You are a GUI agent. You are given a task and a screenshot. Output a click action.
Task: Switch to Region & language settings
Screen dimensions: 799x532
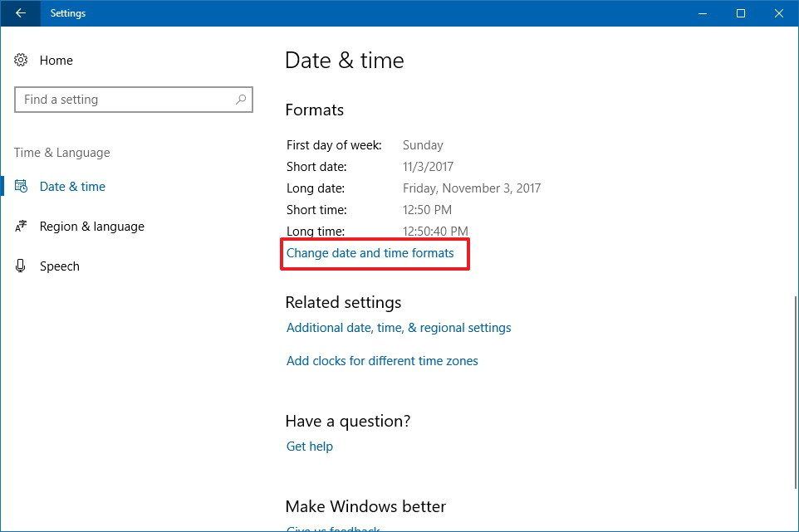[91, 226]
